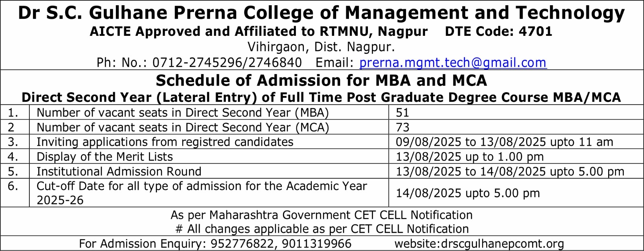
Task: Click the Institutional Admission Round label
Action: click(119, 172)
